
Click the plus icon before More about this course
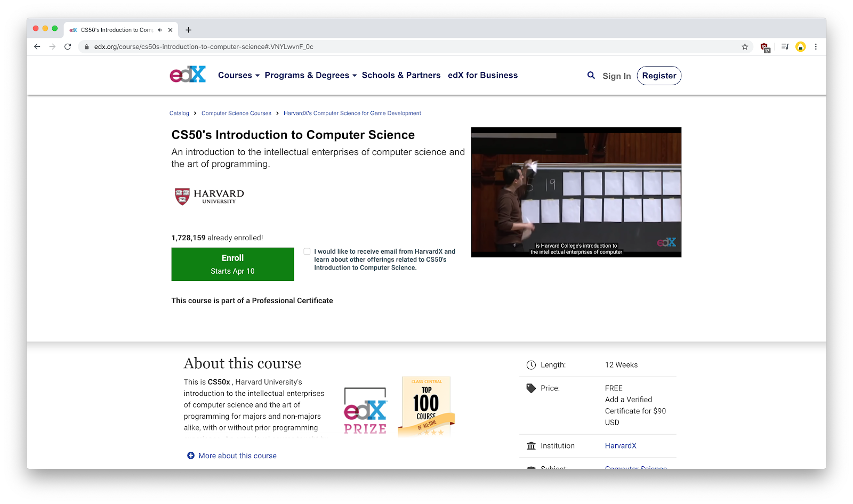click(x=191, y=456)
